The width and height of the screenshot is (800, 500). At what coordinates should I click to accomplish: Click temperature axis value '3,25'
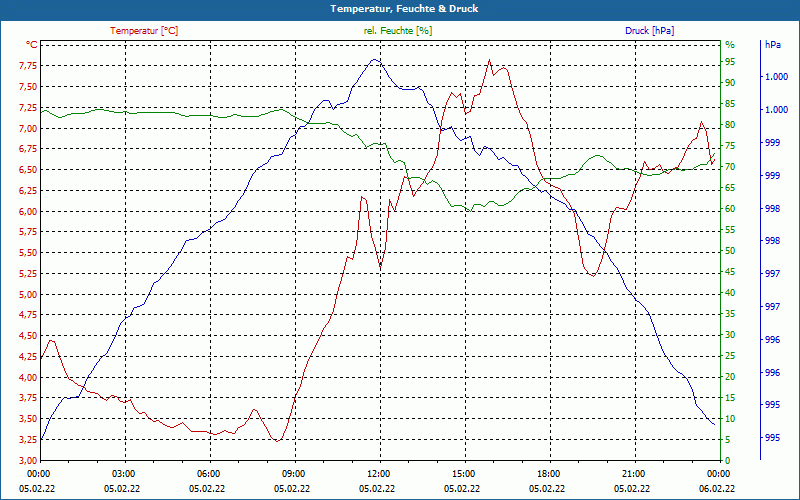tap(28, 440)
